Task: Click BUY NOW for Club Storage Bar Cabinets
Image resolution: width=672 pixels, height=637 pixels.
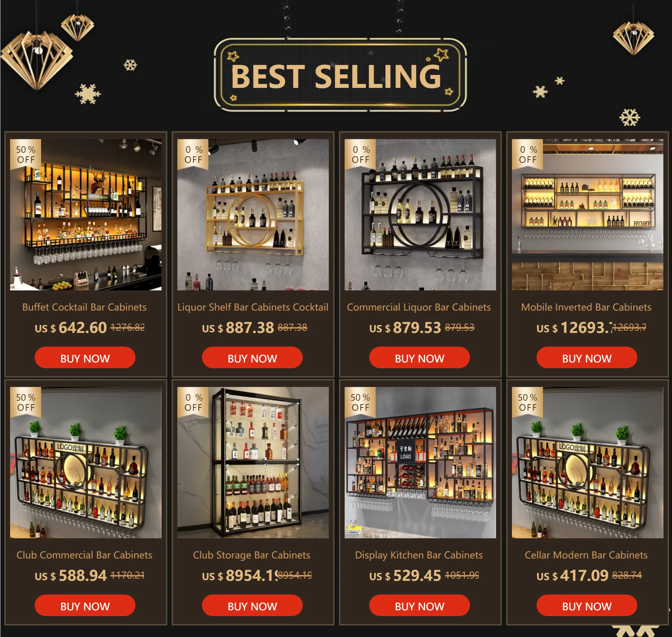Action: pos(252,606)
